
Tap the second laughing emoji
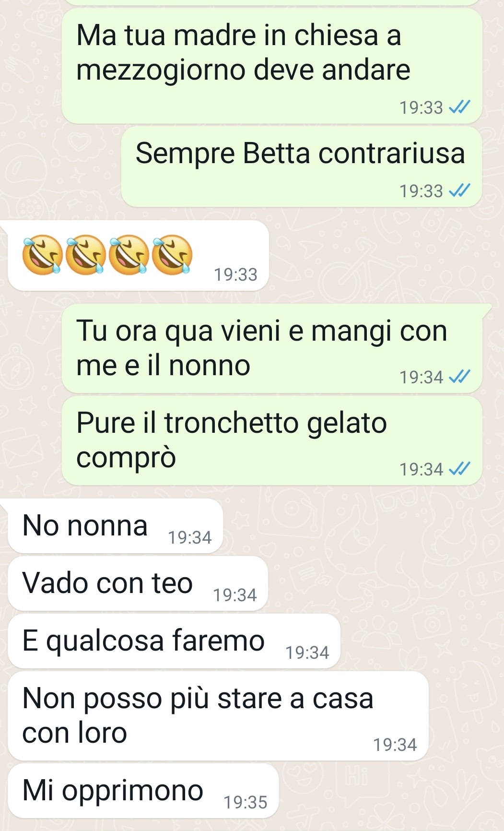(85, 255)
